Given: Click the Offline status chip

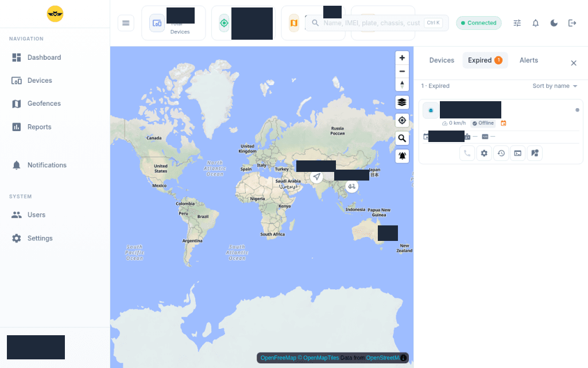Looking at the screenshot, I should tap(483, 123).
